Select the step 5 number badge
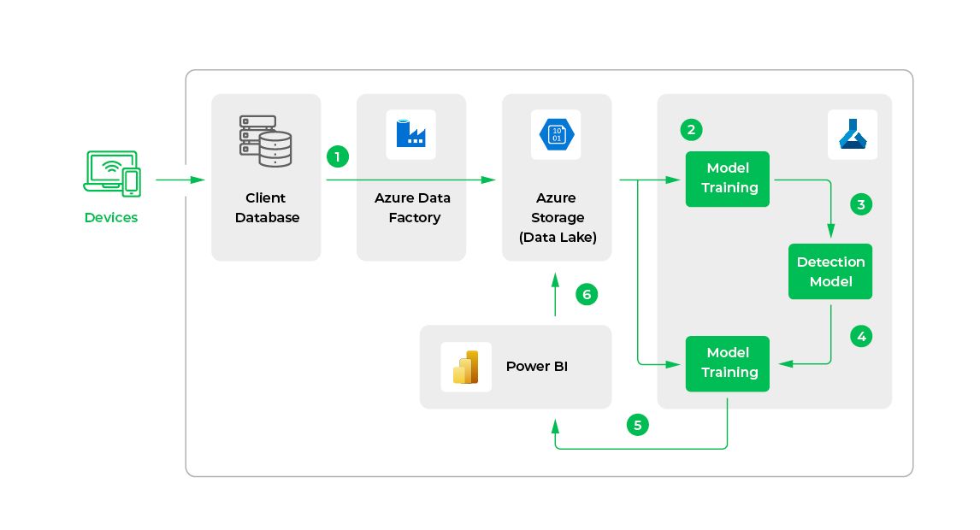This screenshot has height=530, width=980. tap(637, 424)
